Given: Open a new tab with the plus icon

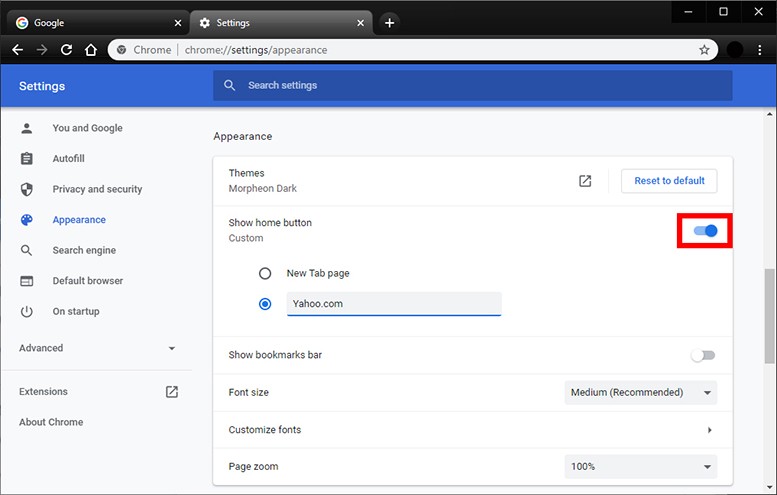Looking at the screenshot, I should tap(389, 22).
